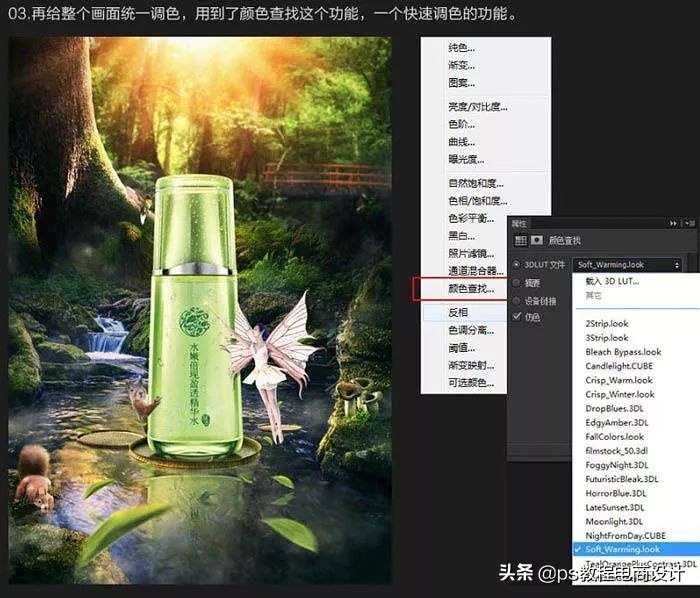This screenshot has height=598, width=700.
Task: Switch to the 属性 panel tab
Action: 519,223
